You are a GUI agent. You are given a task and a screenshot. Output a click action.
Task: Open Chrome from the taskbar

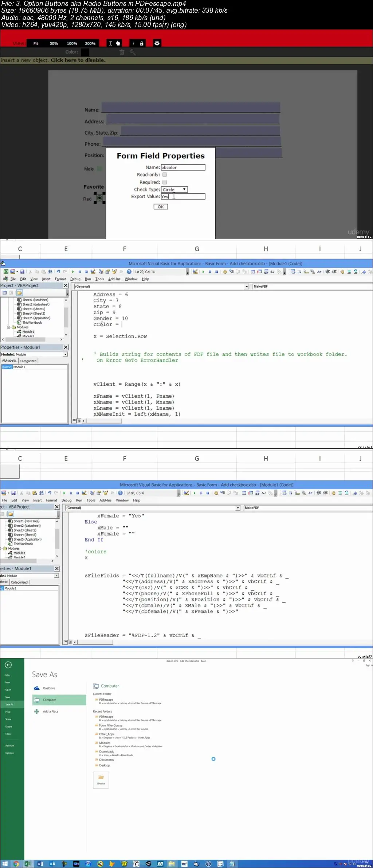(x=16, y=864)
